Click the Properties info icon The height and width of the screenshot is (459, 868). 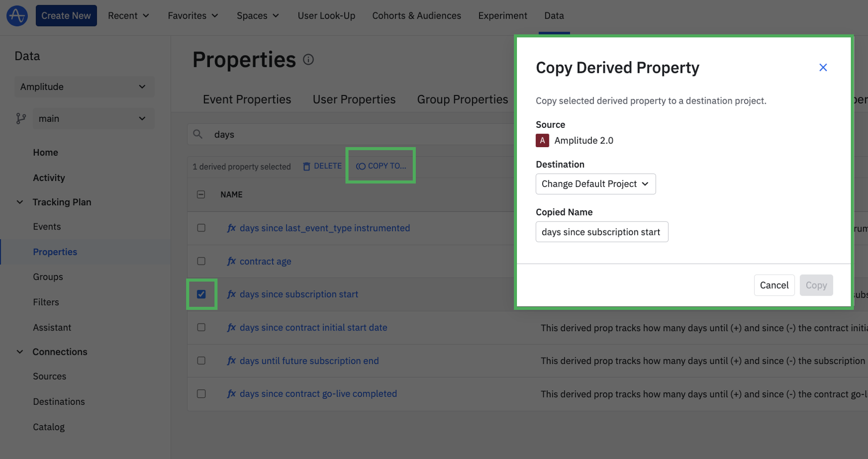point(309,60)
